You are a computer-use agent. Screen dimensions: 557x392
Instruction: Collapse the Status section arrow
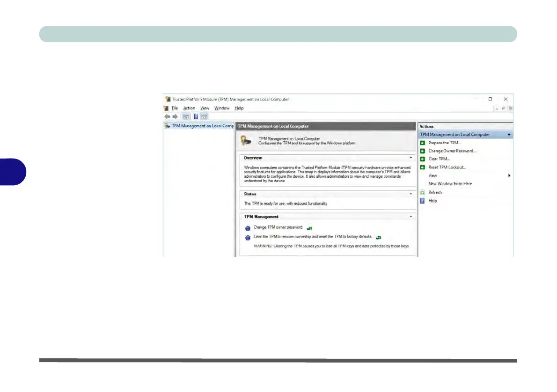tap(411, 194)
